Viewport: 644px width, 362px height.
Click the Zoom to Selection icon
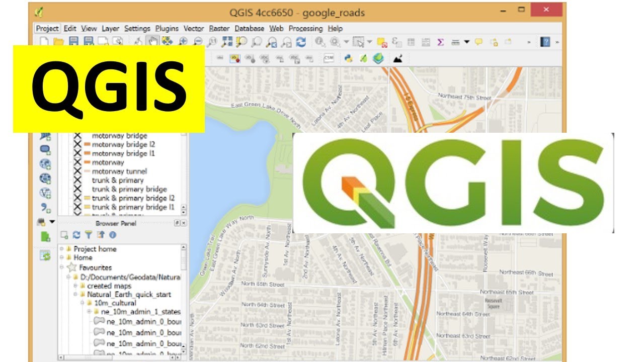coord(242,42)
